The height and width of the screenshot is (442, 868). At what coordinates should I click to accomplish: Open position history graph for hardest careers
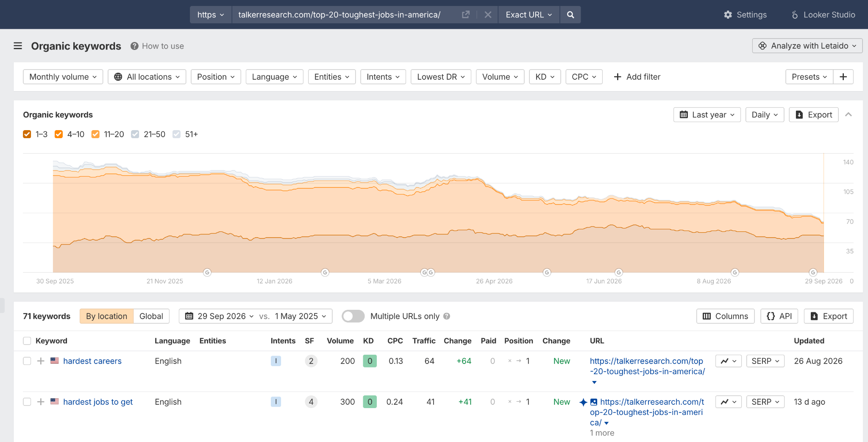[729, 361]
